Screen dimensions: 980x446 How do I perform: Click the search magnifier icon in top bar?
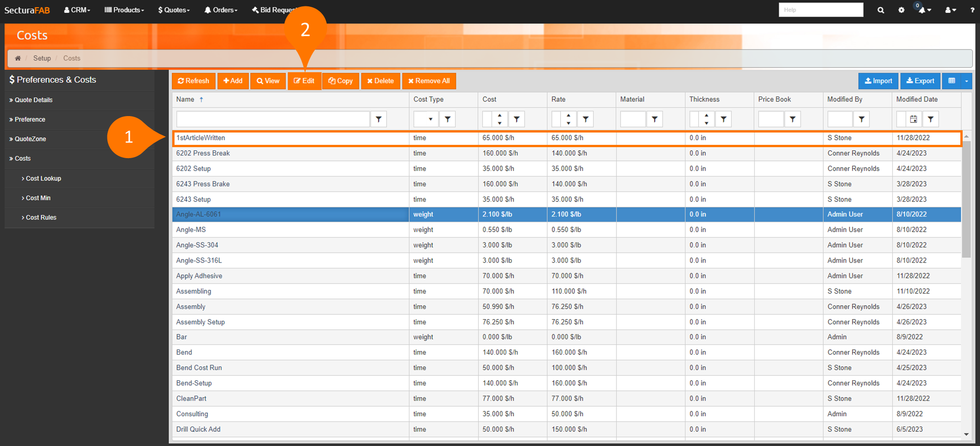(880, 10)
